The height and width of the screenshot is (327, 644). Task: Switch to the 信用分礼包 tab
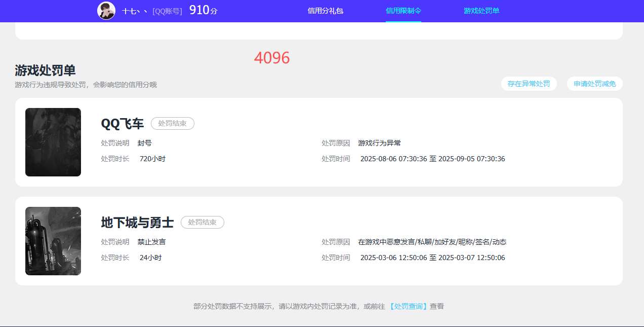tap(325, 11)
